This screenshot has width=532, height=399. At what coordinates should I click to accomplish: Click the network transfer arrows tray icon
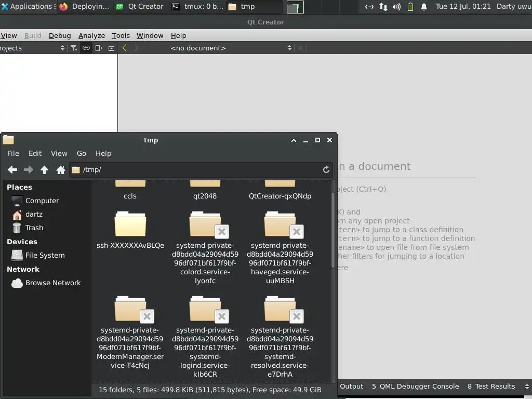click(x=383, y=7)
